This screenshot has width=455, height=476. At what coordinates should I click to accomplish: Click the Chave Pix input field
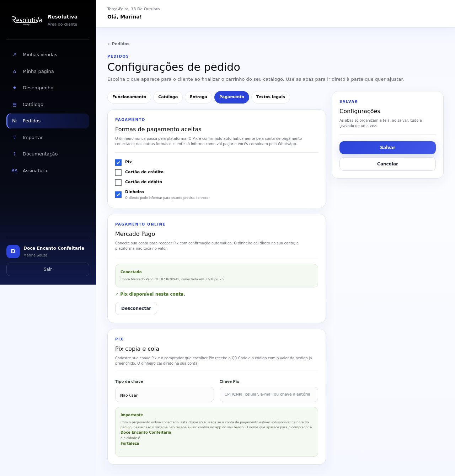tap(269, 395)
